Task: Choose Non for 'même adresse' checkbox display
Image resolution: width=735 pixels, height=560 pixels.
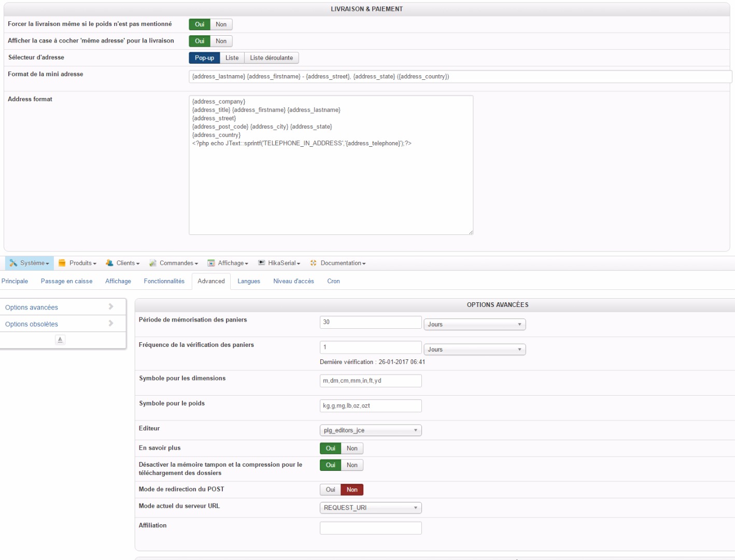Action: [221, 41]
